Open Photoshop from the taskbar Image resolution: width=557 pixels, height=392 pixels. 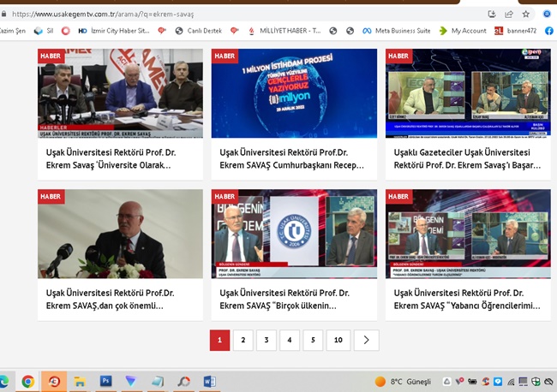[105, 381]
